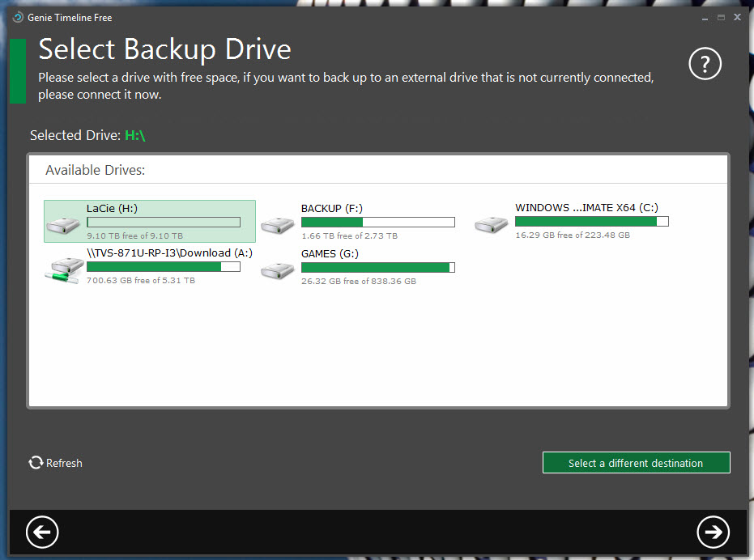Viewport: 754px width, 560px height.
Task: Click the \\TVS-871U-RP-I3\Download (A:) label
Action: 170,252
